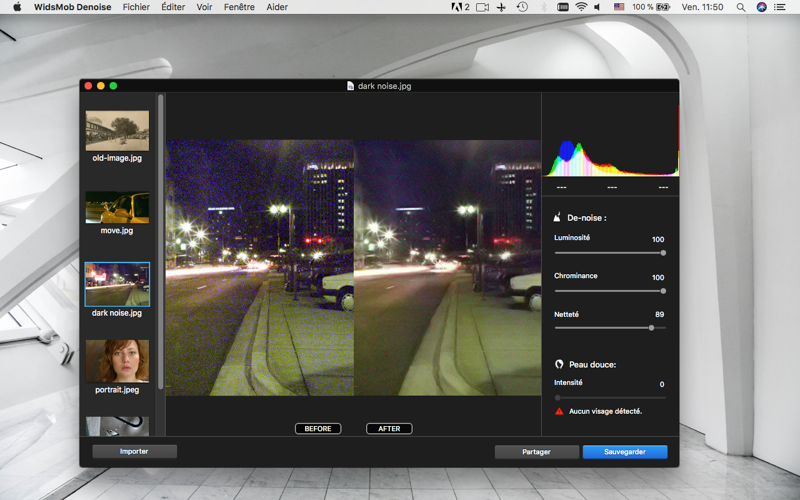Viewport: 800px width, 500px height.
Task: Open the Fichier menu
Action: (x=136, y=7)
